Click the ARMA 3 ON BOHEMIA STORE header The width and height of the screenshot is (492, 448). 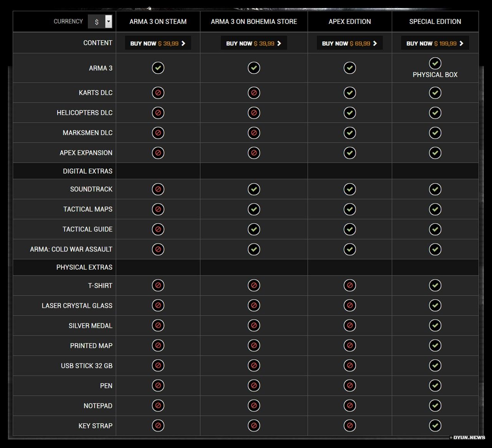coord(254,22)
